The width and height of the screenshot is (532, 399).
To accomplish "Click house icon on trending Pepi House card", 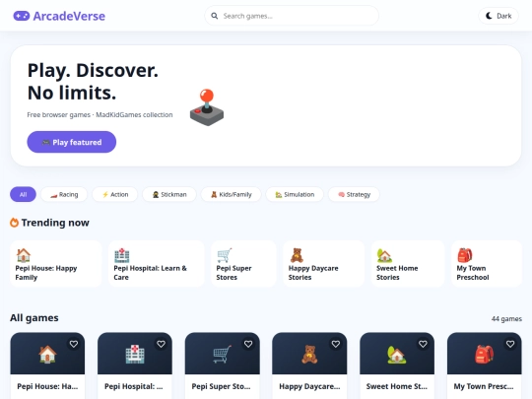I will (24, 255).
